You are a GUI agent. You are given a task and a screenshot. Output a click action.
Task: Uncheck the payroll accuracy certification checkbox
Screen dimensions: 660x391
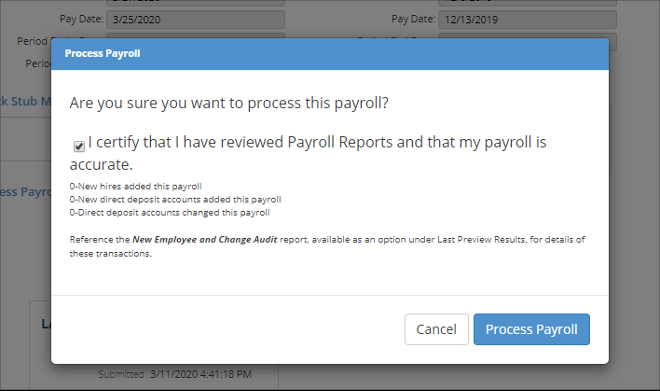click(79, 146)
